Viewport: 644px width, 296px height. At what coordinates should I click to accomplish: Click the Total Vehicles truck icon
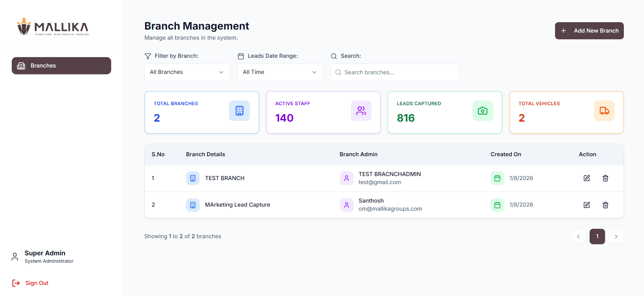(604, 111)
